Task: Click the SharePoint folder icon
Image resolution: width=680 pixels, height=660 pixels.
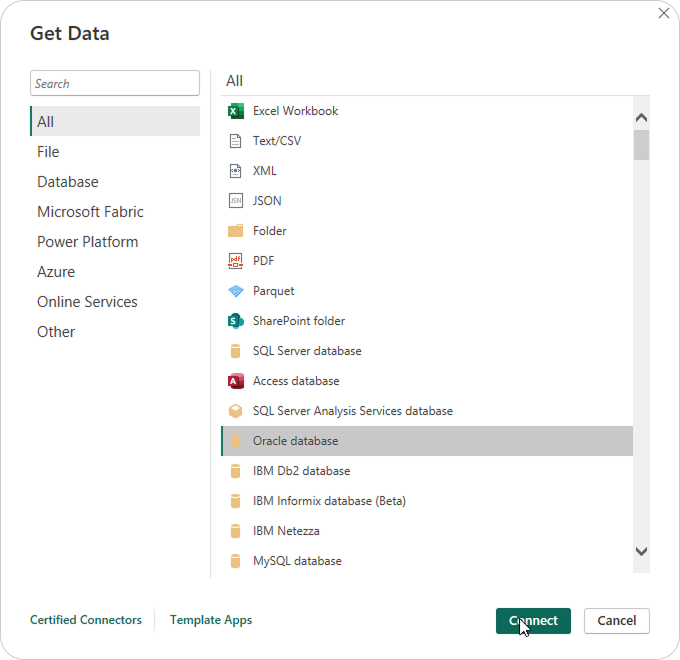Action: point(236,321)
